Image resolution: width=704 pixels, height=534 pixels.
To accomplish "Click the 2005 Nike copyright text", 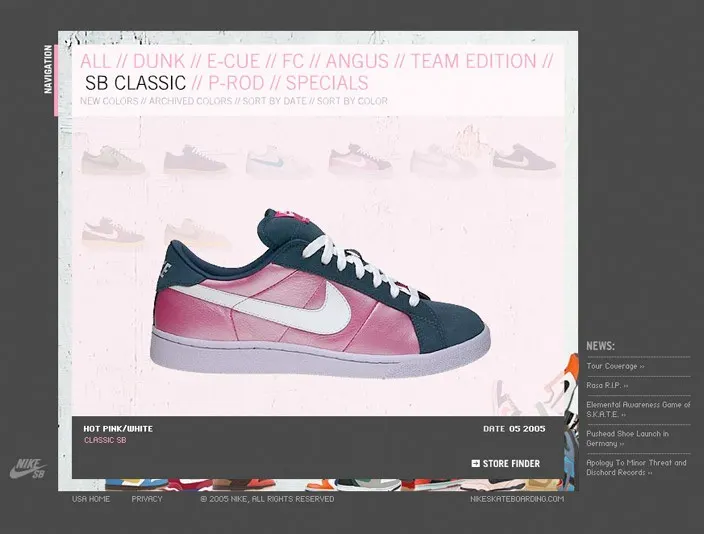I will (x=267, y=499).
